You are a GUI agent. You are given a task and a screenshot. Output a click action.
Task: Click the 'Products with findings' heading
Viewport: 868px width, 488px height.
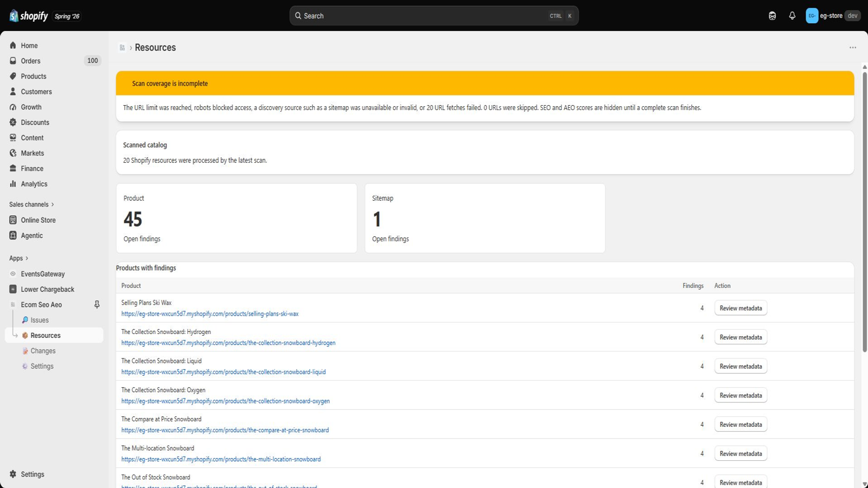[x=146, y=268]
